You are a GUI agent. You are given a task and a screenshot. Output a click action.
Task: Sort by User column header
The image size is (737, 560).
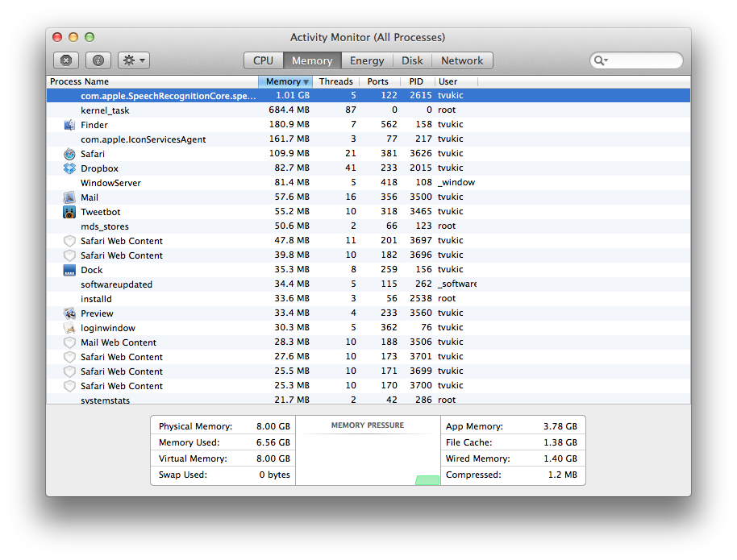456,81
